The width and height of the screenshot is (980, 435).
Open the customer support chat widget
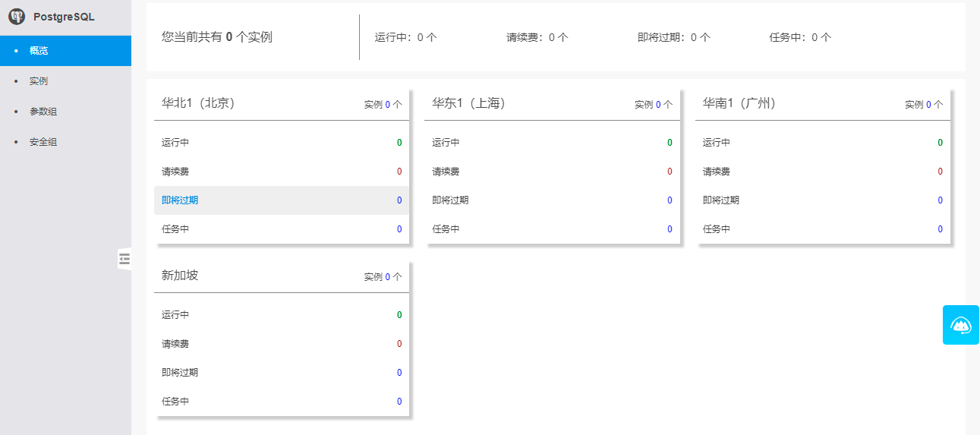point(961,325)
